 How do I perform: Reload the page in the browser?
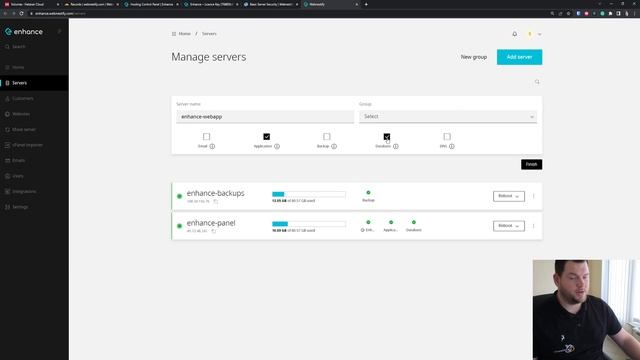[21, 13]
